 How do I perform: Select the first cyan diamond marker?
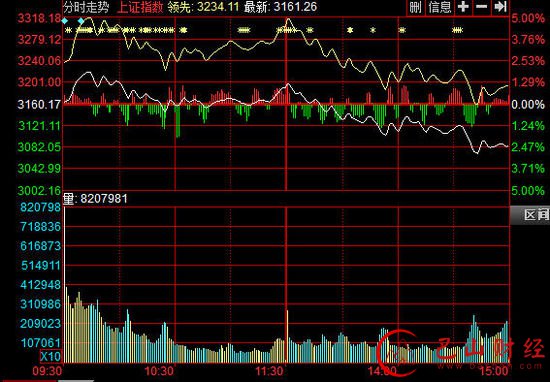pos(65,21)
